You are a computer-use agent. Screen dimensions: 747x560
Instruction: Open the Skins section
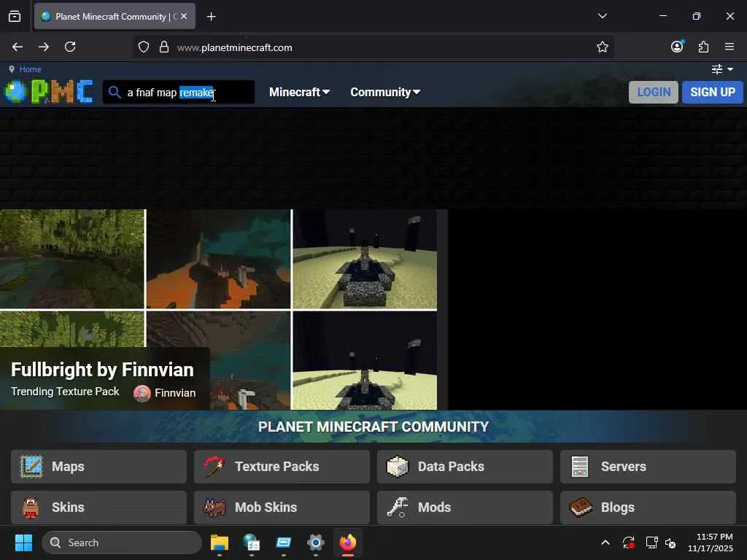tap(98, 507)
